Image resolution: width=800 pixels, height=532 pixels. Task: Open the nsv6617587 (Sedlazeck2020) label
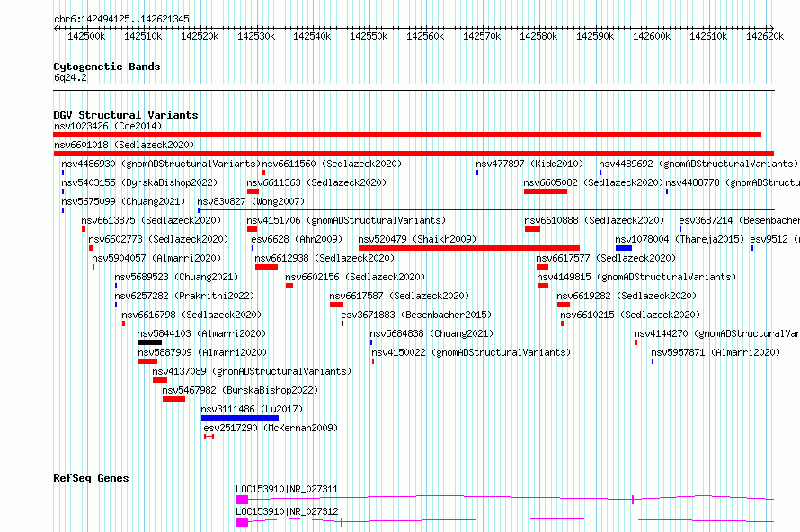point(399,296)
